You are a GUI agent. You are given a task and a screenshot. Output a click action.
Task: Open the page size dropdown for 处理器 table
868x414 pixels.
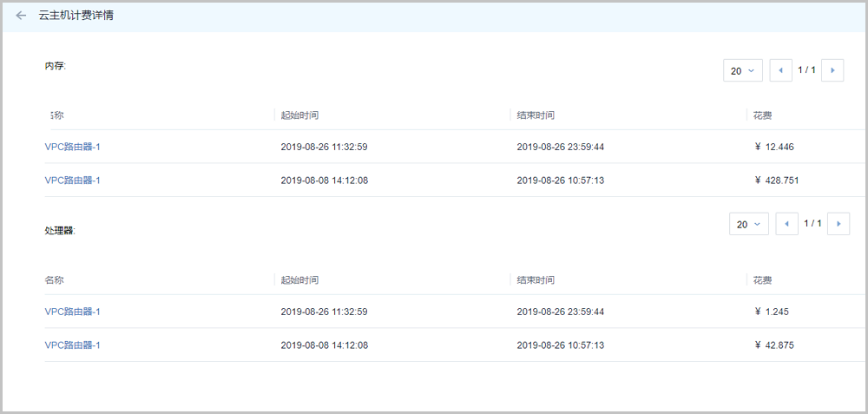click(x=748, y=225)
